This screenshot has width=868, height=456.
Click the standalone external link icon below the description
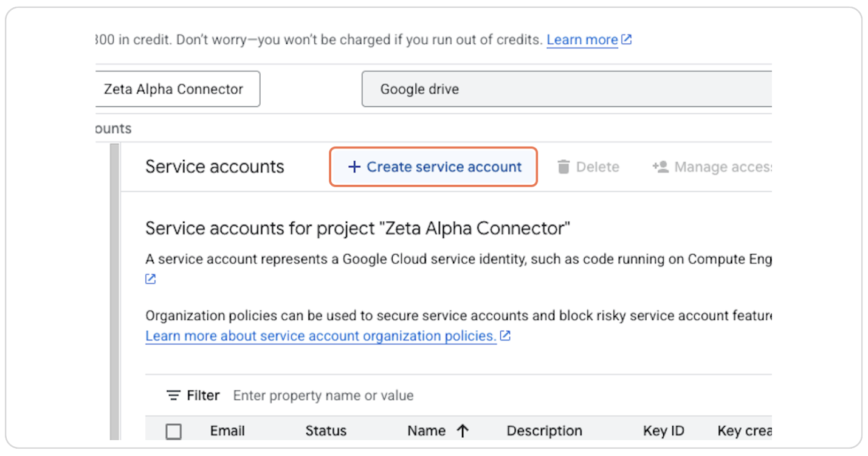tap(150, 278)
